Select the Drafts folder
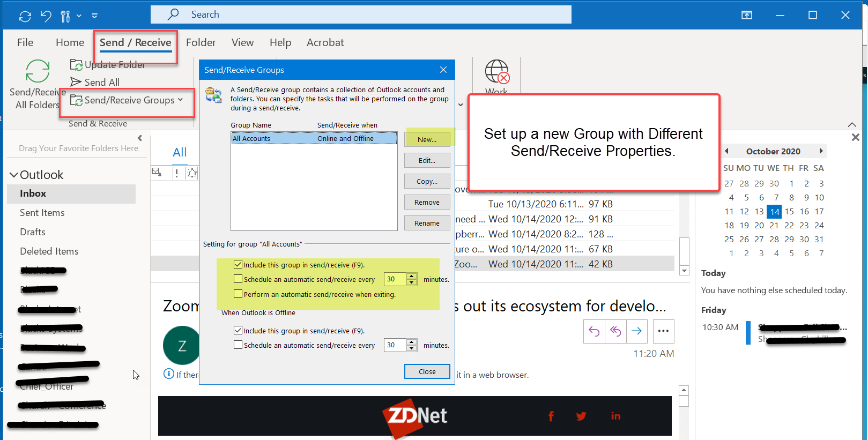The width and height of the screenshot is (868, 440). [x=33, y=232]
